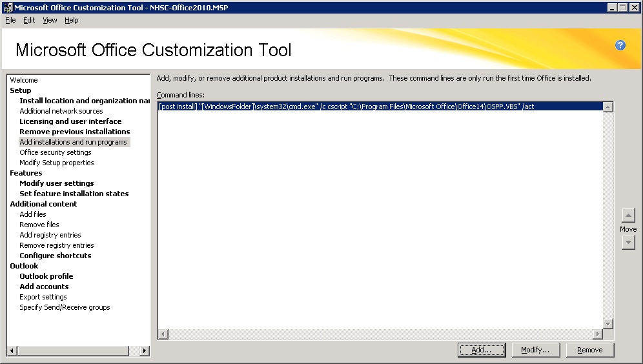This screenshot has height=364, width=643.
Task: Open Set feature installation states page
Action: (x=74, y=194)
